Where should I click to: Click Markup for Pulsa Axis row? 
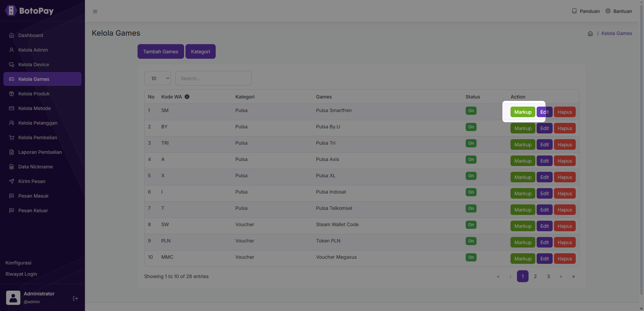point(523,161)
